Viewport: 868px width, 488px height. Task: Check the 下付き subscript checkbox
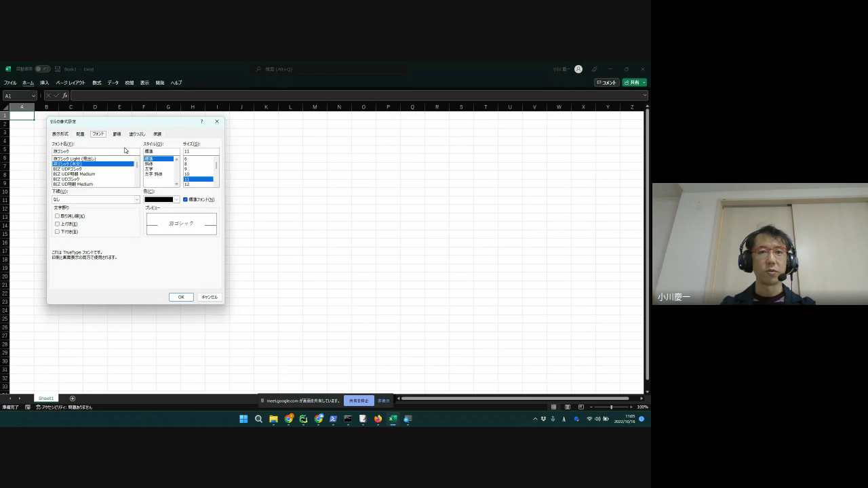coord(58,232)
